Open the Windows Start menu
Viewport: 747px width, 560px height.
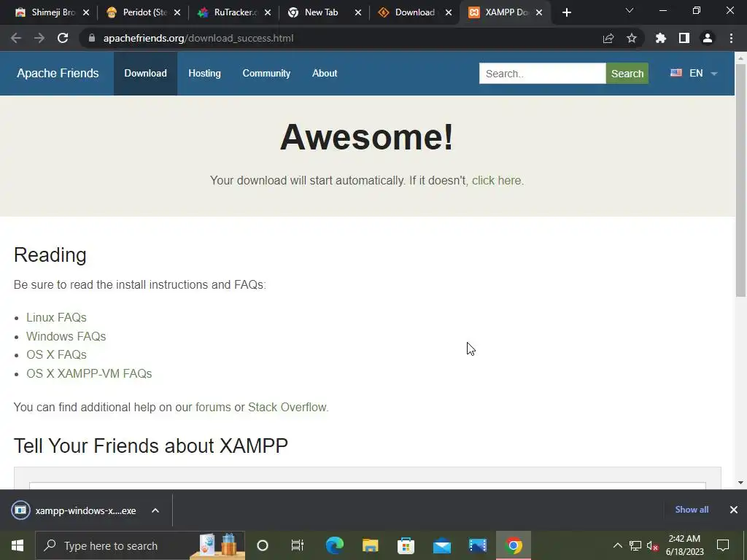tap(18, 545)
